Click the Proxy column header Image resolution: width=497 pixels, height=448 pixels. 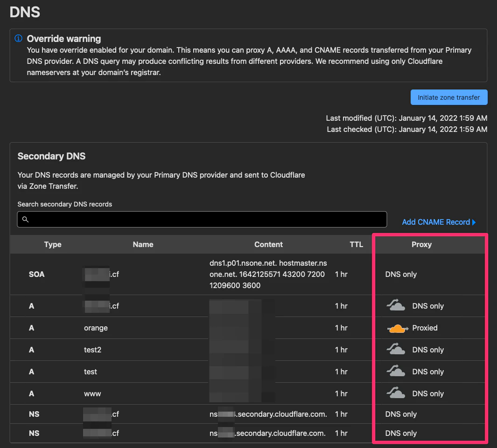point(421,244)
